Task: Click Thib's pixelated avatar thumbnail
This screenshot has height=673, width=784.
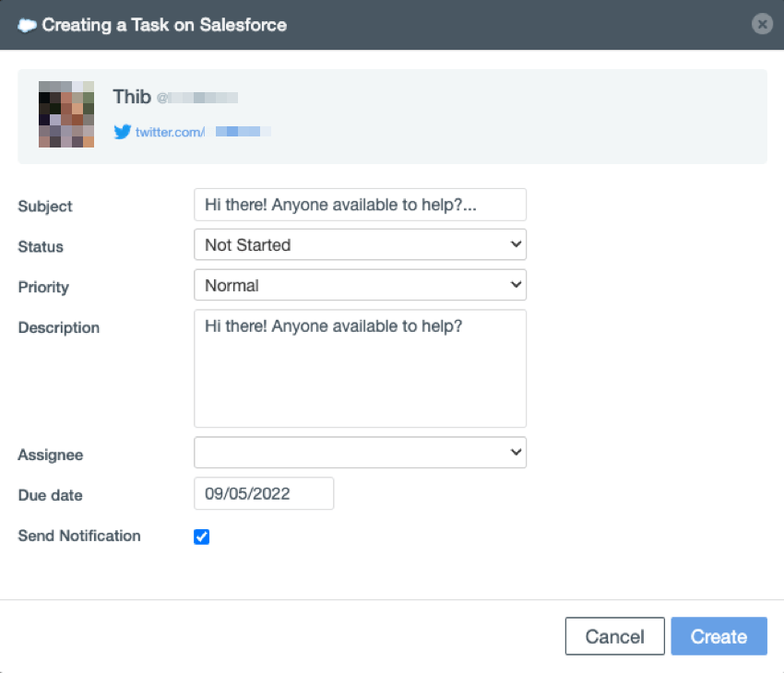Action: (66, 114)
